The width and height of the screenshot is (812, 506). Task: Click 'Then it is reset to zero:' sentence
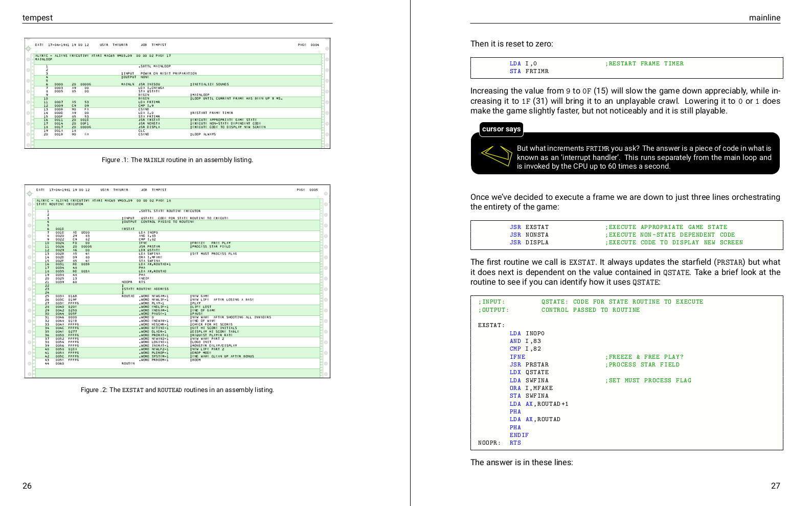(511, 44)
